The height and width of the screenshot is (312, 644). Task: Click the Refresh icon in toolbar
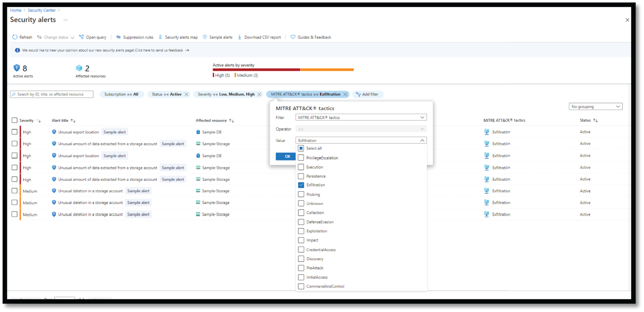click(15, 37)
